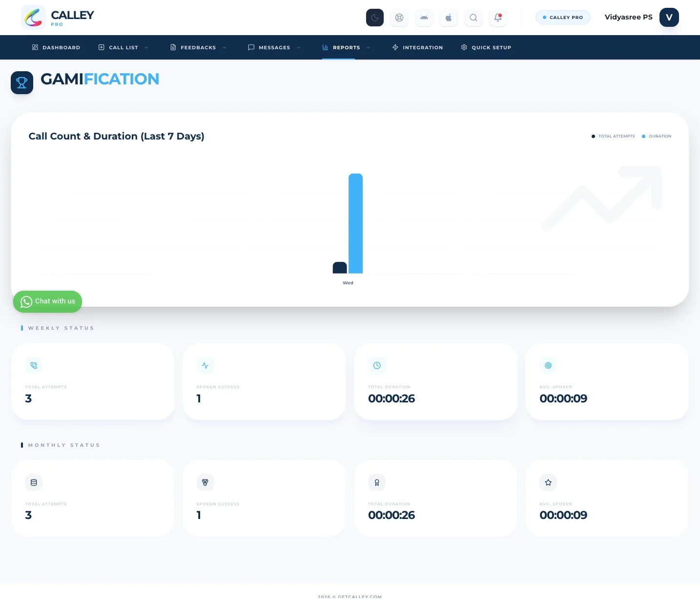700x599 pixels.
Task: Click the dark Total Attempts bar for Wed
Action: pyautogui.click(x=340, y=267)
